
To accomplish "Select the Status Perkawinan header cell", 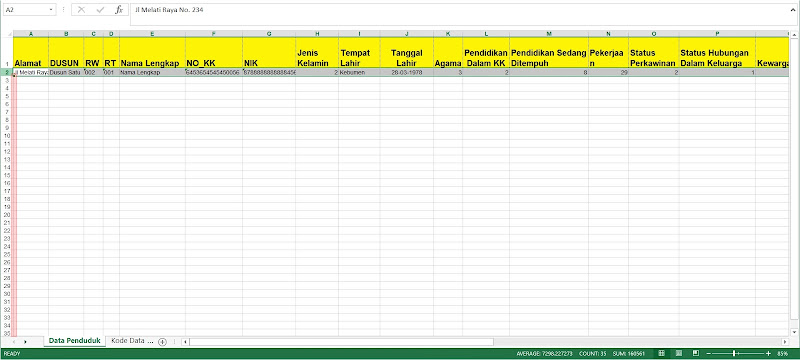I will click(654, 53).
